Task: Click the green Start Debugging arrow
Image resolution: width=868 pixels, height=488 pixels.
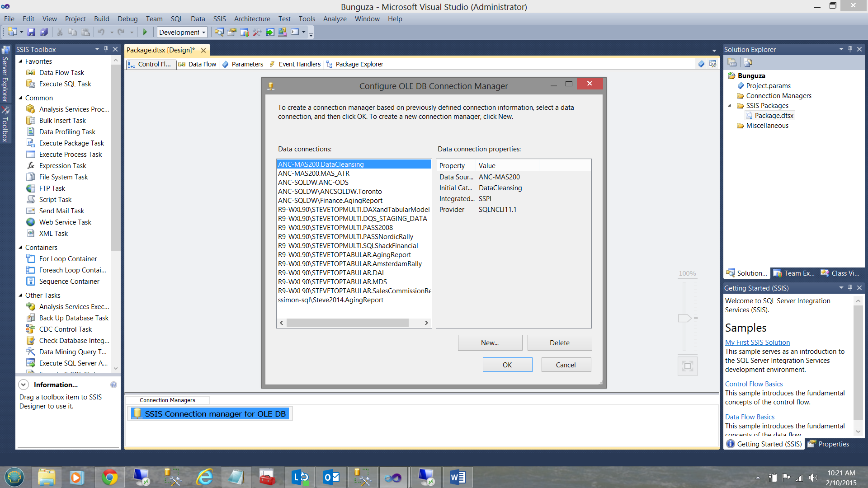Action: pyautogui.click(x=145, y=32)
